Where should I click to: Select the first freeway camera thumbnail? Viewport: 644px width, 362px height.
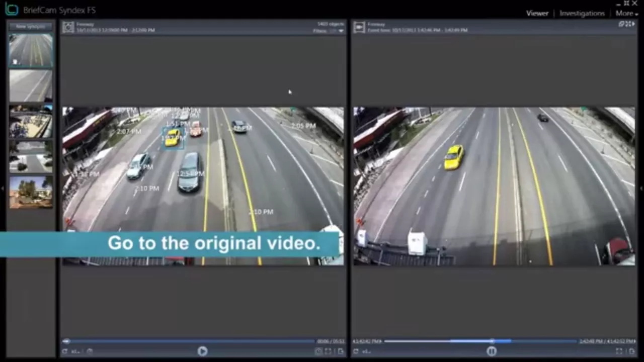[x=31, y=50]
